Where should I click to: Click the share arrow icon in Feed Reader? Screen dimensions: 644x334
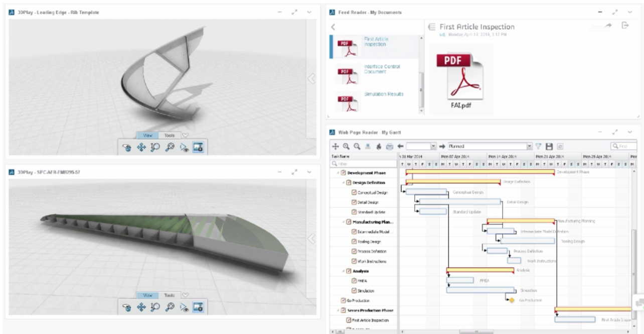click(x=608, y=26)
